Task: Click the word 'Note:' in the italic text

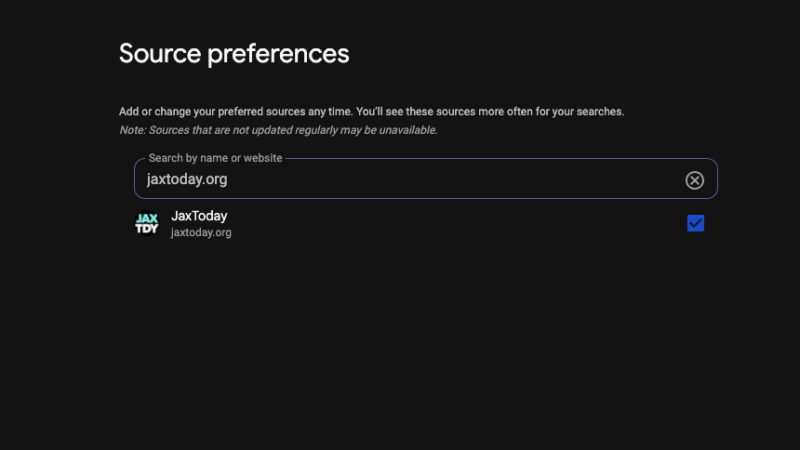Action: point(132,130)
